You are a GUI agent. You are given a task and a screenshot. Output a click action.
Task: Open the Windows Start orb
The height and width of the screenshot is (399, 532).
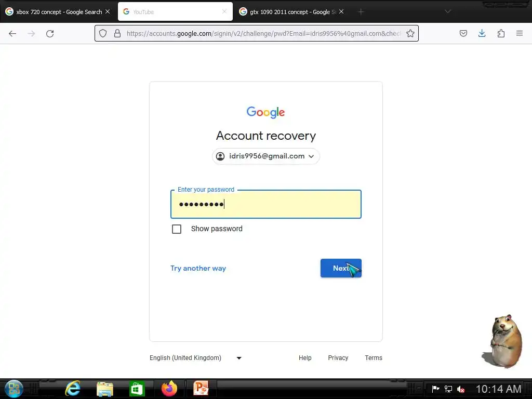pyautogui.click(x=14, y=389)
